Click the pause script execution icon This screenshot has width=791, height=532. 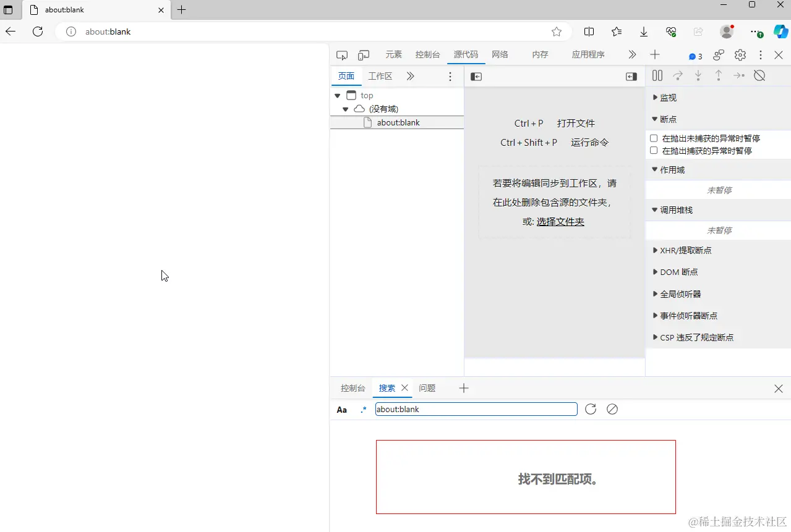pos(657,75)
